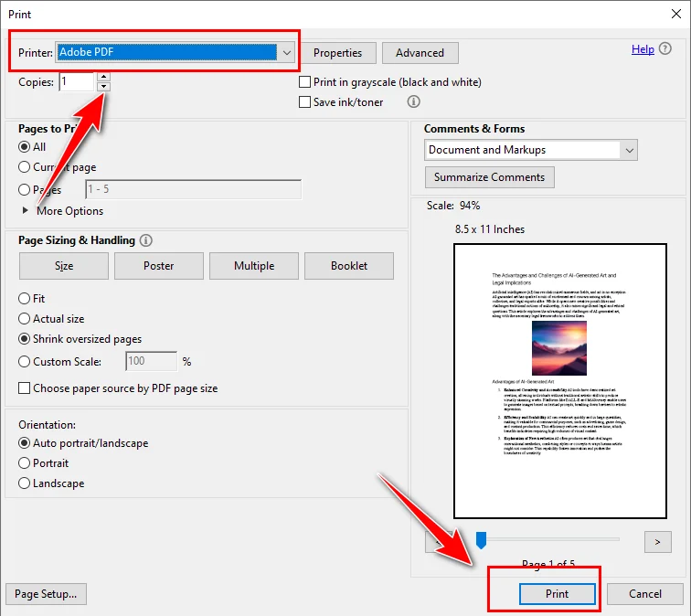
Task: Close the Print dialog
Action: pos(676,14)
